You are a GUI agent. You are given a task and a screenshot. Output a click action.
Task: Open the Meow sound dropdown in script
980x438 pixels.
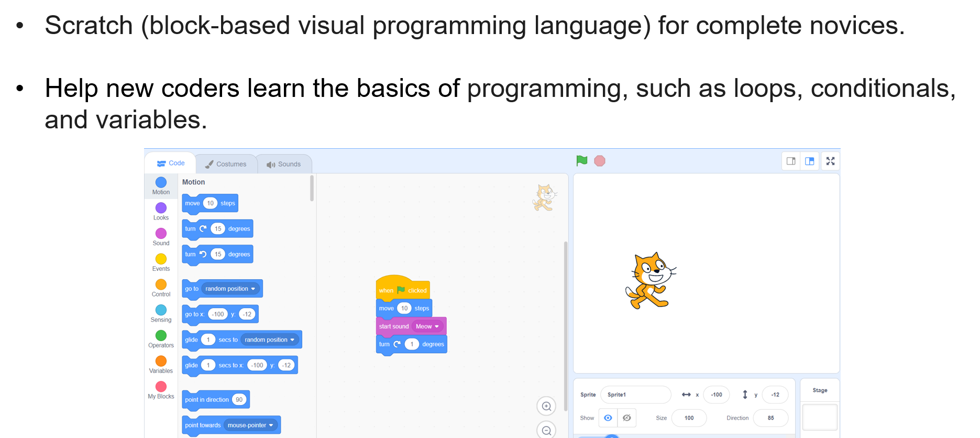click(x=436, y=326)
